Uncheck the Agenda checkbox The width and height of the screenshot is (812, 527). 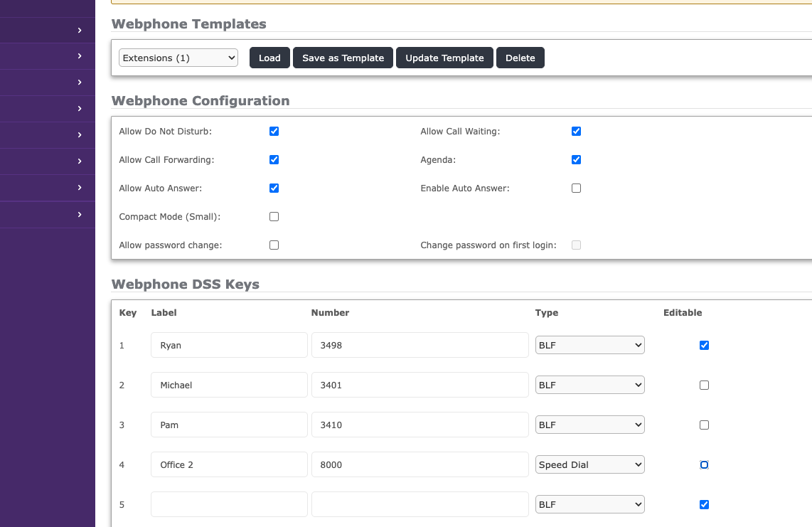[576, 159]
